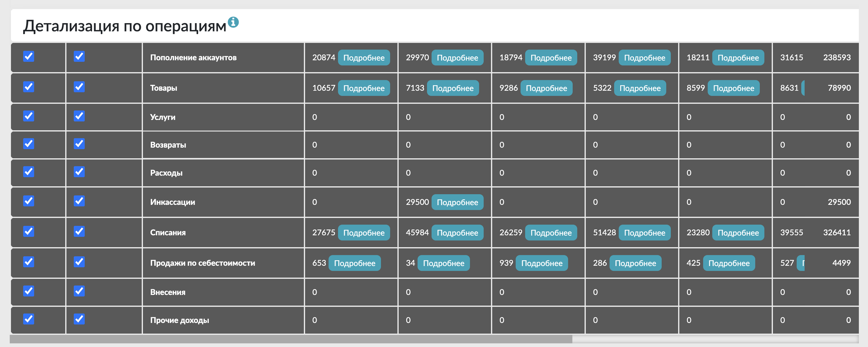Uncheck first checkbox in Прочие доходы row

(x=29, y=319)
